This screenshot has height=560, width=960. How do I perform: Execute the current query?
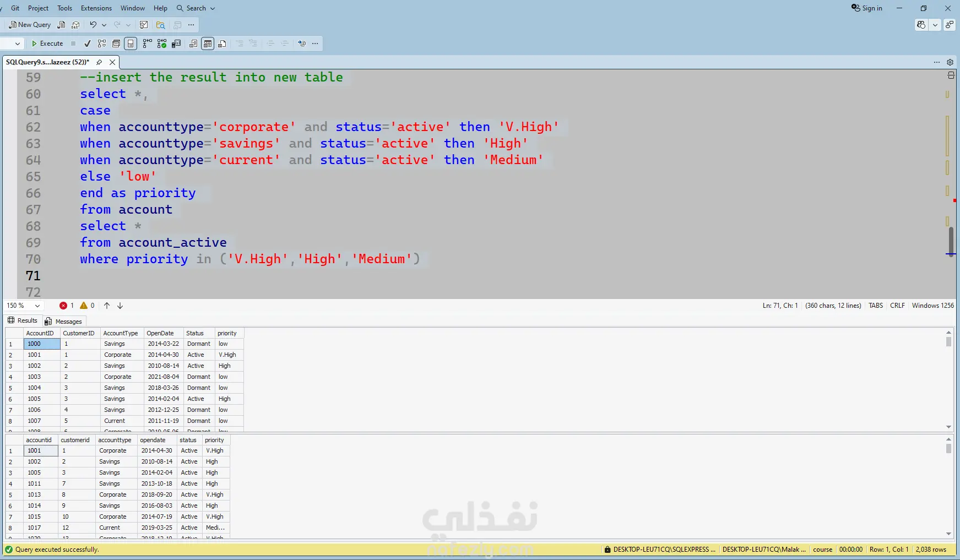click(47, 44)
